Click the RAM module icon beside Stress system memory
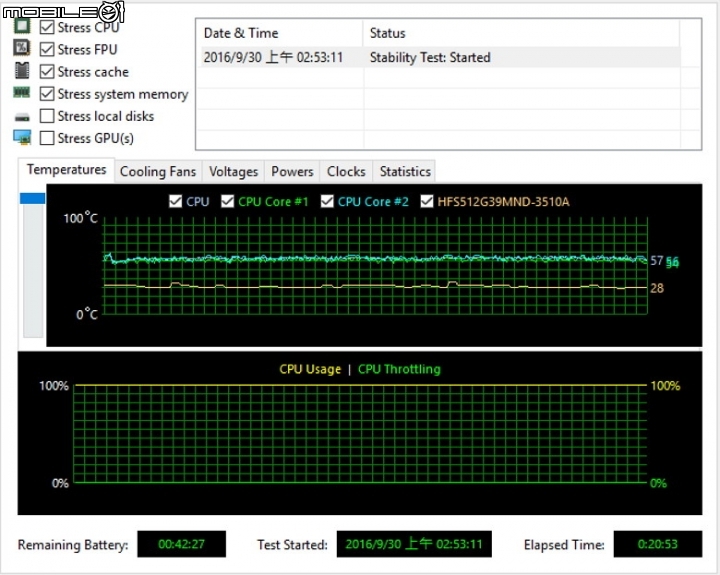Viewport: 720px width, 575px height. 22,93
